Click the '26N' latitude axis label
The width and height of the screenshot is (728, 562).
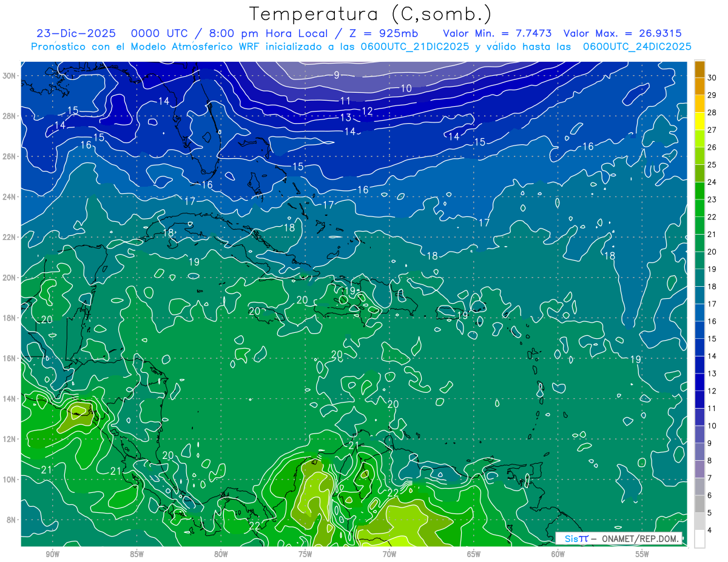[x=10, y=156]
